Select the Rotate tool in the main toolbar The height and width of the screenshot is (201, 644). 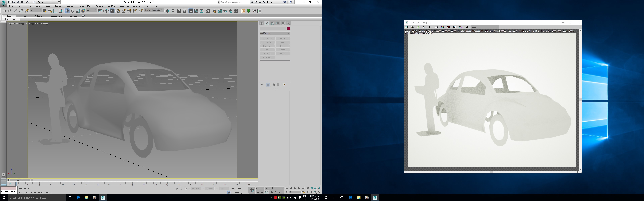(x=72, y=11)
